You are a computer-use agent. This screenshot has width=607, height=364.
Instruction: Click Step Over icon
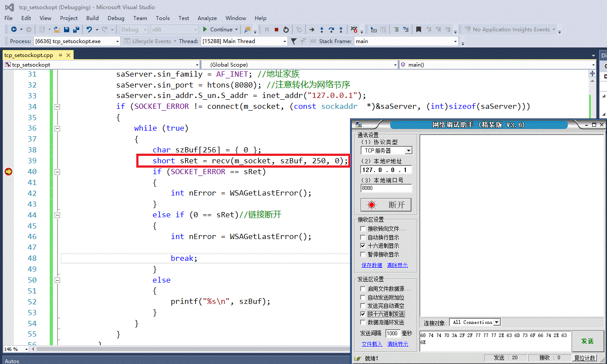[x=331, y=30]
